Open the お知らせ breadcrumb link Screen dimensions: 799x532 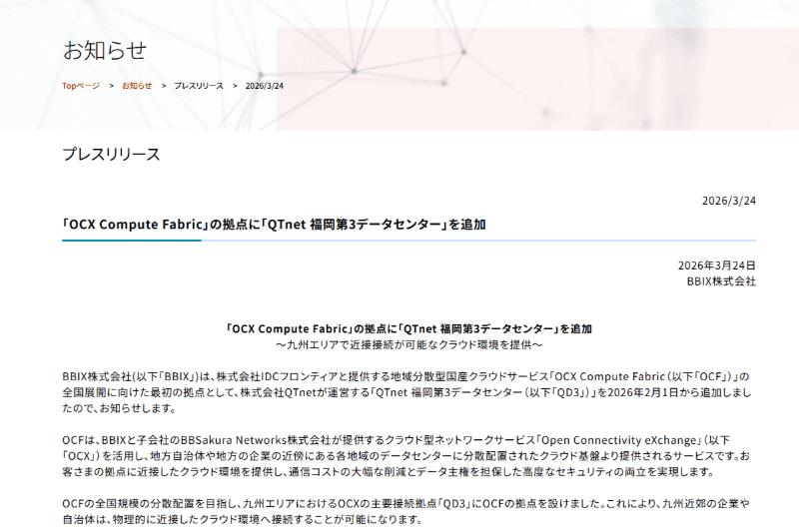pyautogui.click(x=137, y=86)
